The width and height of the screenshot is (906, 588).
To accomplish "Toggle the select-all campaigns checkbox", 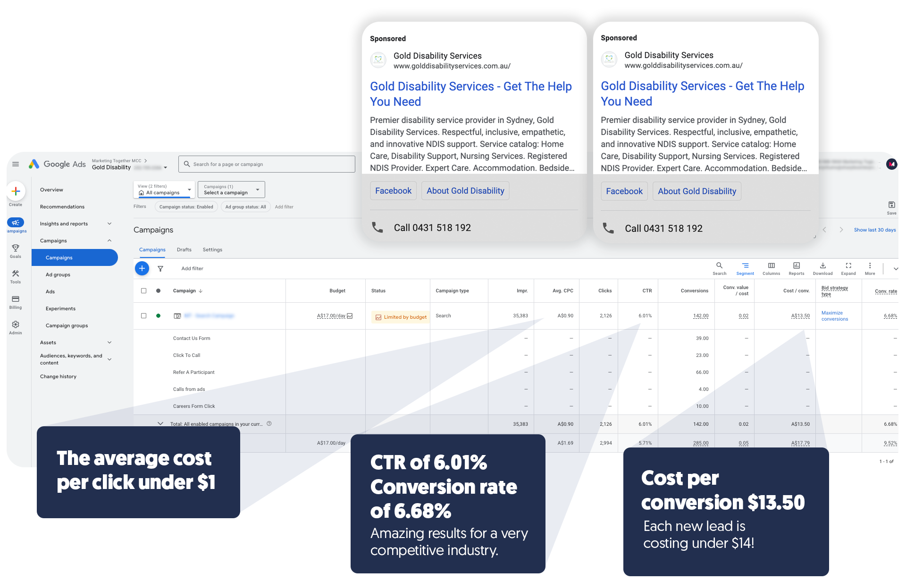I will click(x=143, y=290).
